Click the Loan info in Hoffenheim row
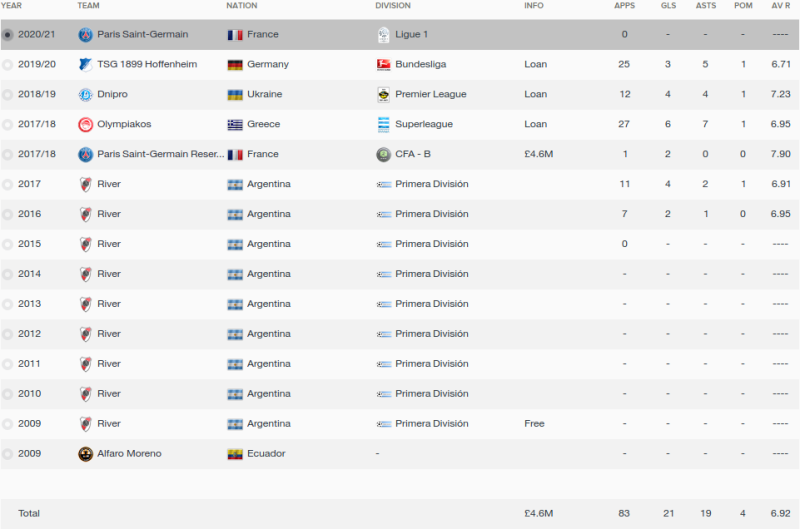 click(x=535, y=64)
